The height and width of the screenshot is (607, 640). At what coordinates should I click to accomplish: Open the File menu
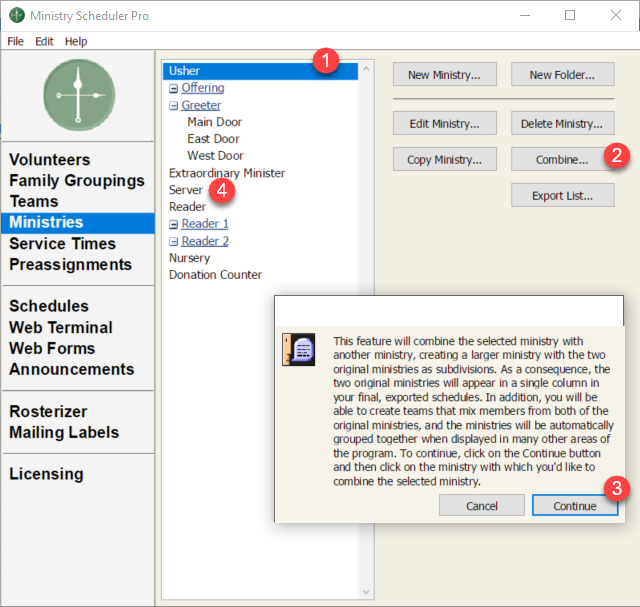pos(15,41)
